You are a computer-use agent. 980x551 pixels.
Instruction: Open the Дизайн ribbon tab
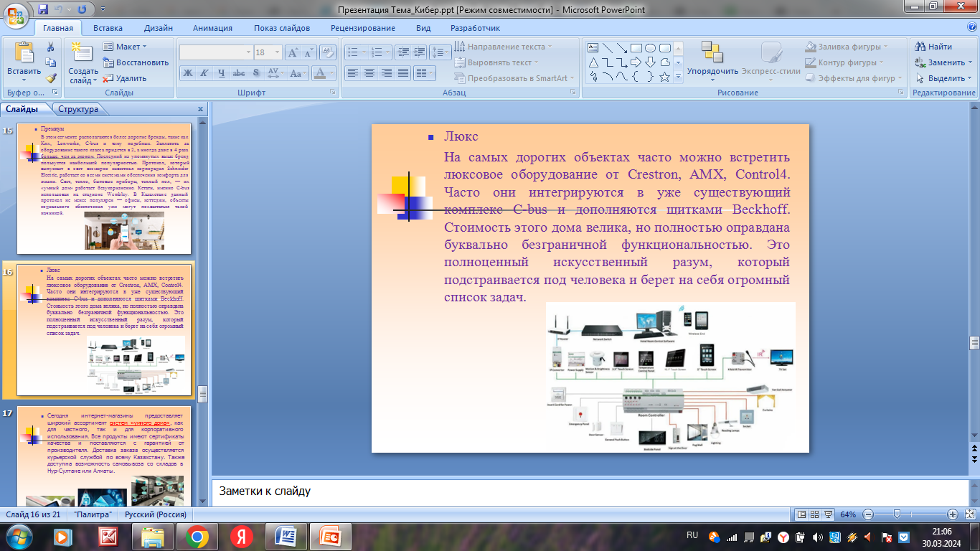pos(158,28)
